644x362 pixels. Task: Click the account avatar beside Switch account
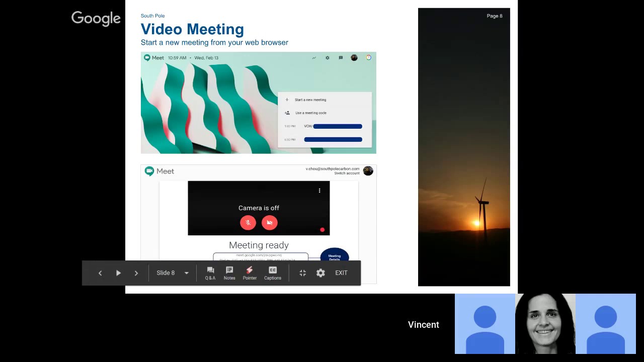(x=368, y=171)
